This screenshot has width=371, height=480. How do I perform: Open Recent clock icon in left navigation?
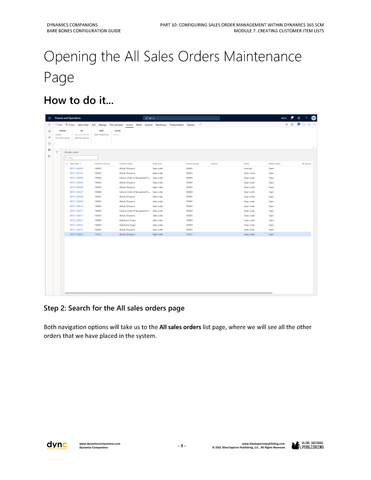[49, 144]
